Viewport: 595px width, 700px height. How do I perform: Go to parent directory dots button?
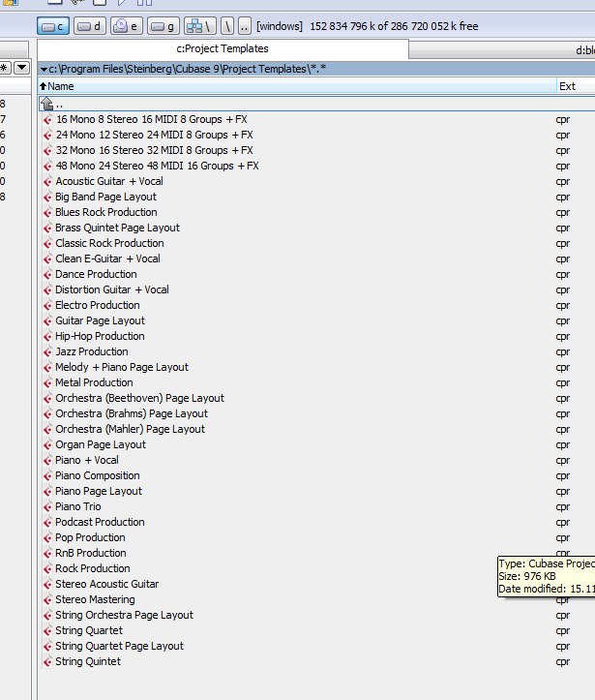pyautogui.click(x=245, y=26)
